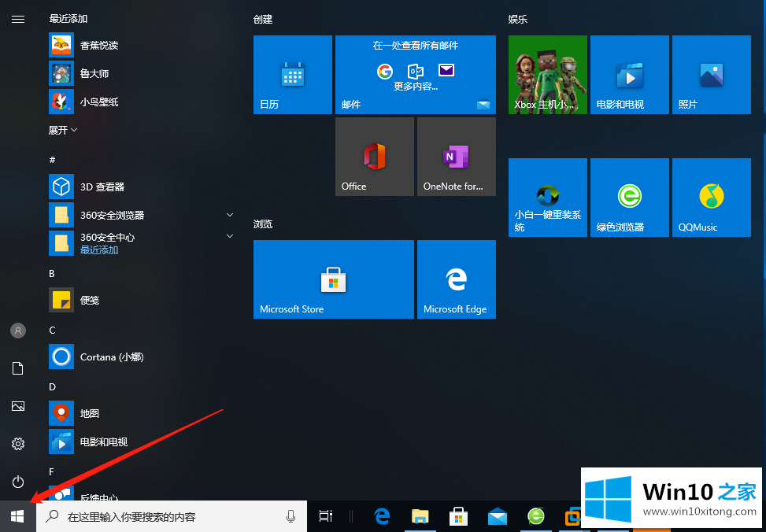Click the Windows Start button
The image size is (766, 532).
[x=17, y=516]
